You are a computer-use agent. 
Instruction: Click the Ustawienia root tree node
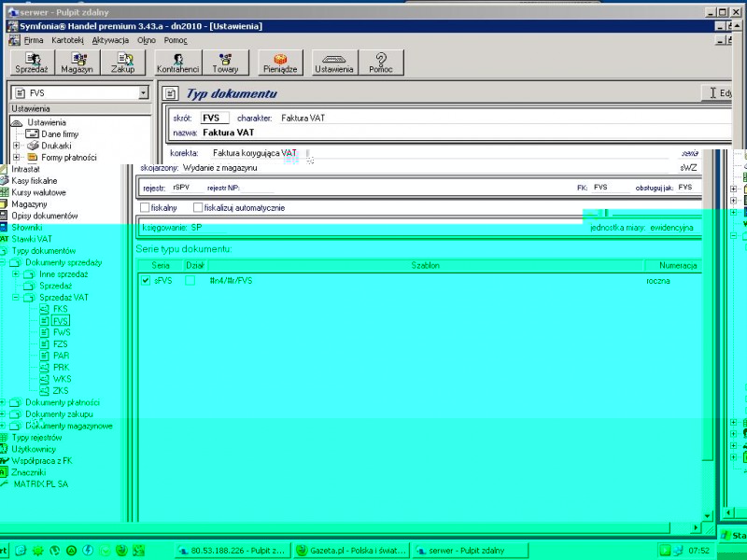[x=47, y=123]
